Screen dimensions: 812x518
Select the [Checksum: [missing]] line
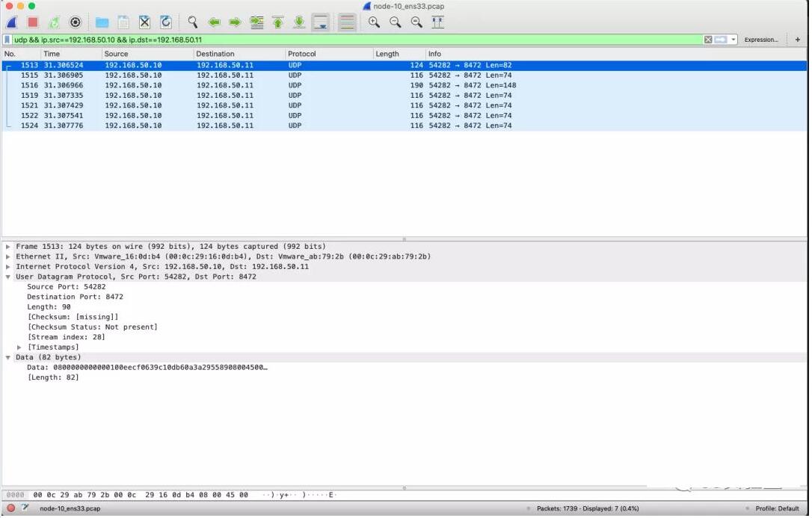tap(73, 317)
